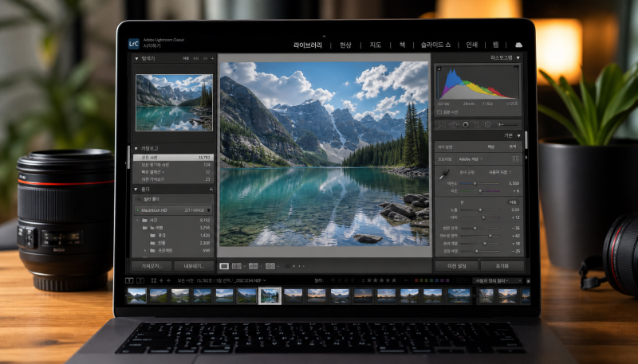Select the Crop overlay tool in tool strip

tap(443, 125)
